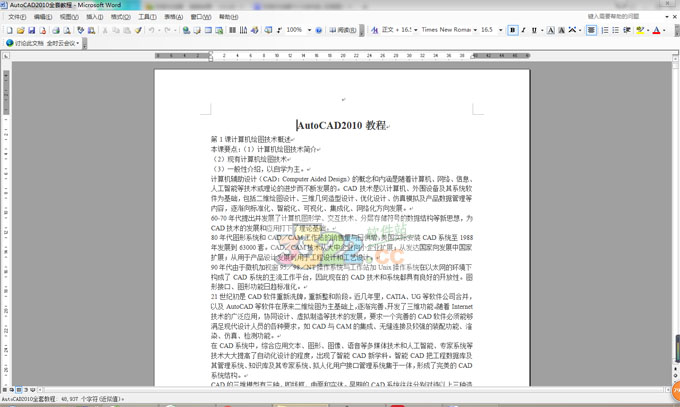
Task: Open the 文件(F) menu
Action: [x=17, y=17]
